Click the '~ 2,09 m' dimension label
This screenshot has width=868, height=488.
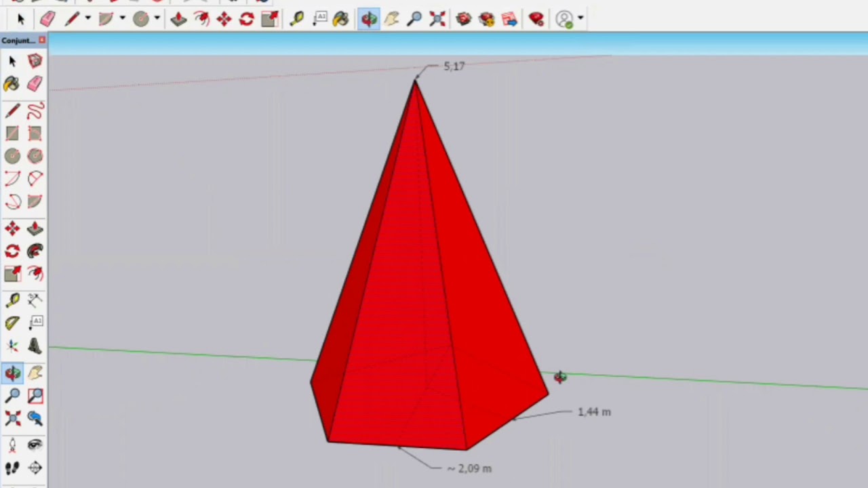pyautogui.click(x=469, y=468)
